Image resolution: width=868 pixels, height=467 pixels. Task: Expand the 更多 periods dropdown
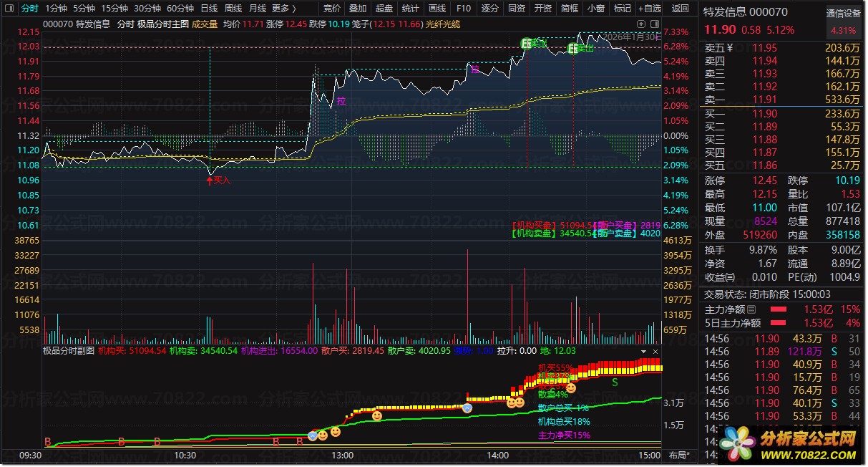tap(284, 9)
